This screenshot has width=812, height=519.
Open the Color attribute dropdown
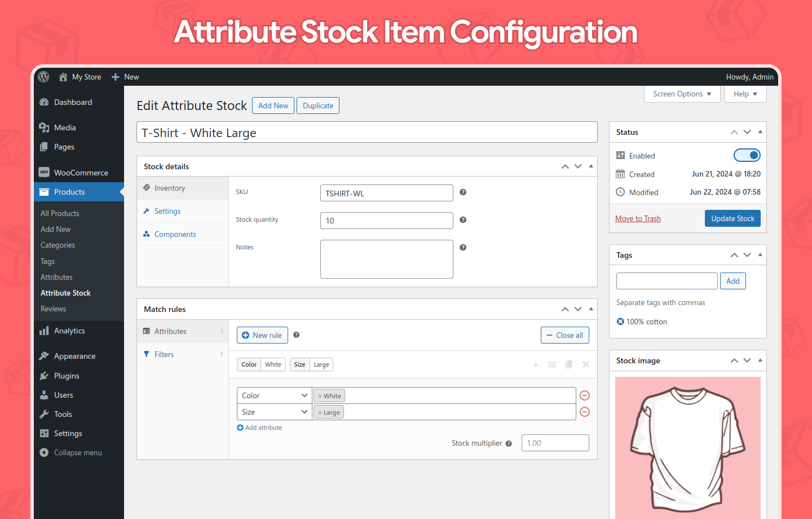(x=273, y=395)
